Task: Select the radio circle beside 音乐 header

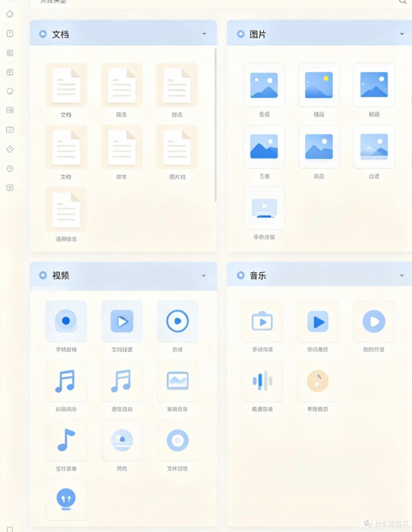Action: click(x=241, y=275)
